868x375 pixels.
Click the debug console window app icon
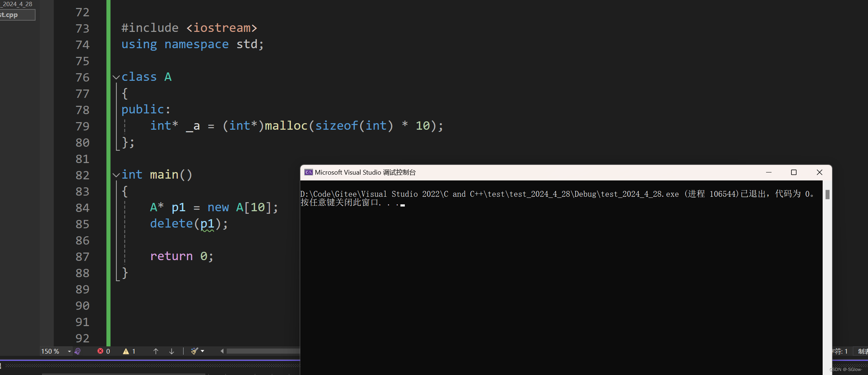309,172
